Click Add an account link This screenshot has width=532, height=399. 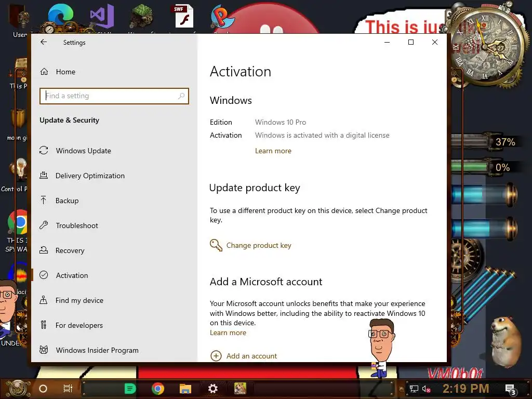coord(252,356)
